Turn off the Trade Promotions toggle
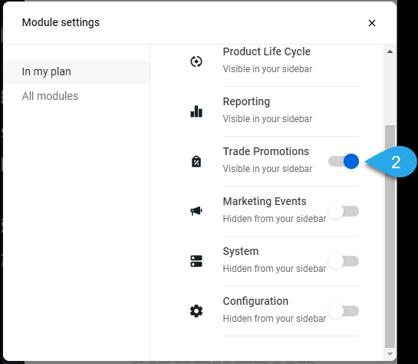 344,162
